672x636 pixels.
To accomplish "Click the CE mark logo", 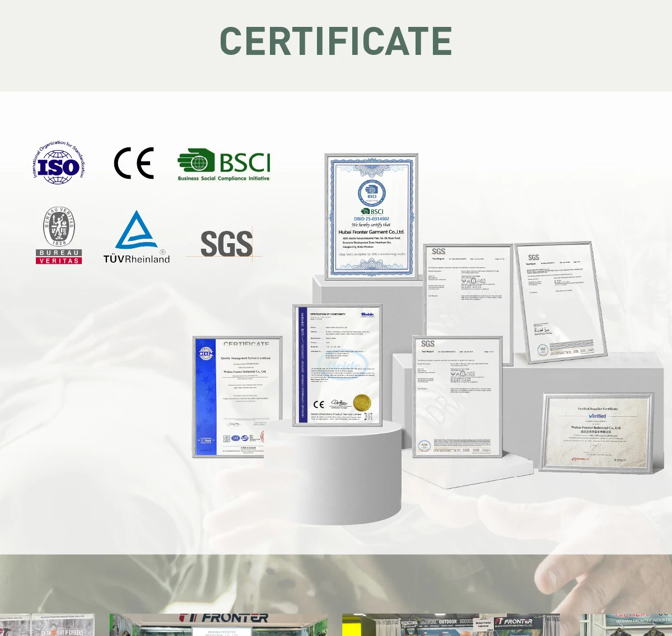I will 134,164.
